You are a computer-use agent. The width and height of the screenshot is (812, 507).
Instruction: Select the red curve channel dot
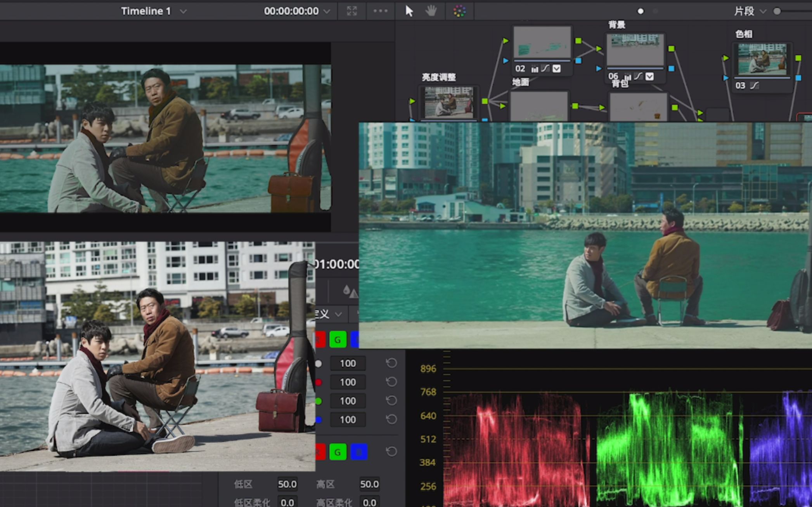[x=319, y=382]
